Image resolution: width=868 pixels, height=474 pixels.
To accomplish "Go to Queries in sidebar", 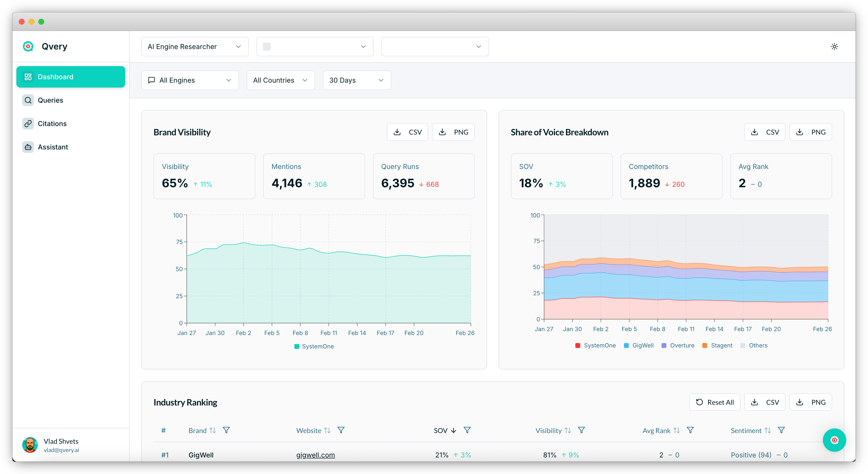I will tap(50, 100).
